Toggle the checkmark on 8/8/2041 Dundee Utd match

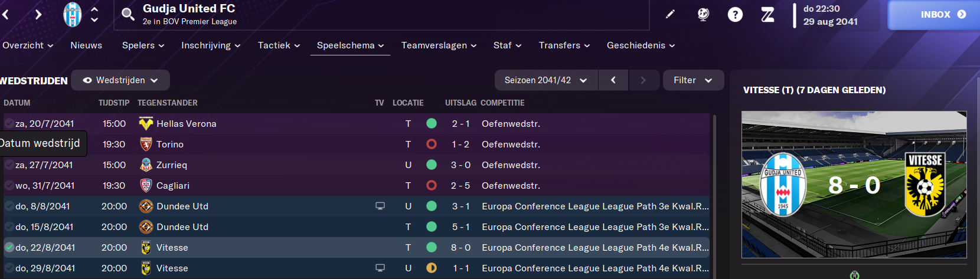9,206
